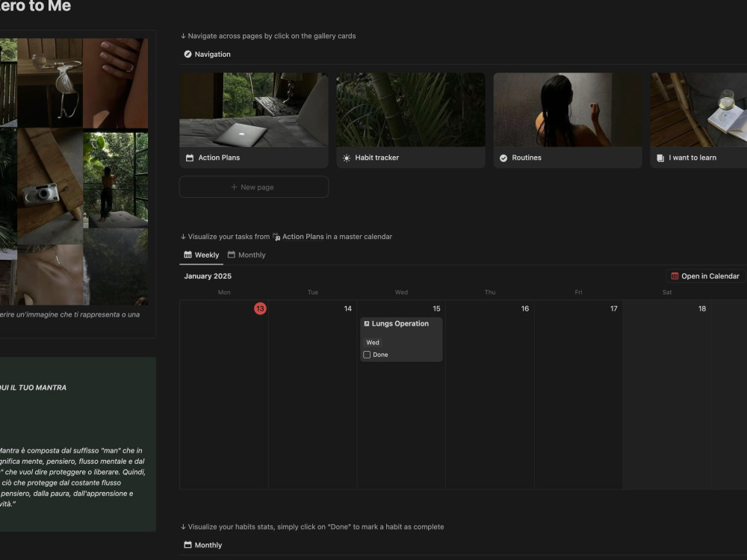This screenshot has width=747, height=560.
Task: Click the Thu column header
Action: (490, 293)
